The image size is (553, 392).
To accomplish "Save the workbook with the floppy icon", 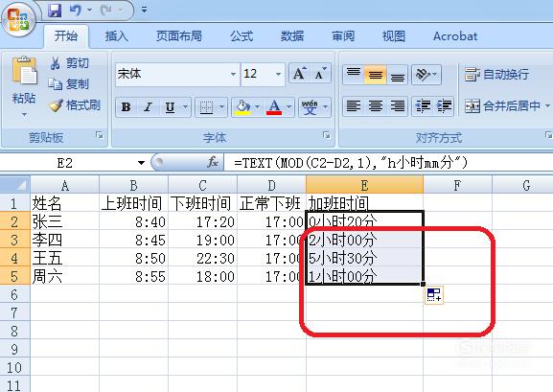I will [x=55, y=11].
